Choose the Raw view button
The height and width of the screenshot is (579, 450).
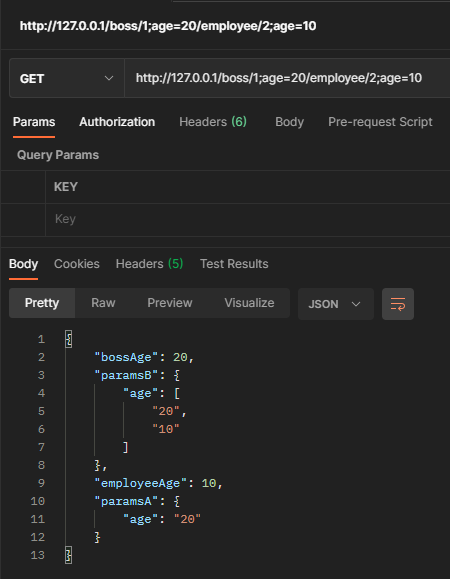103,303
